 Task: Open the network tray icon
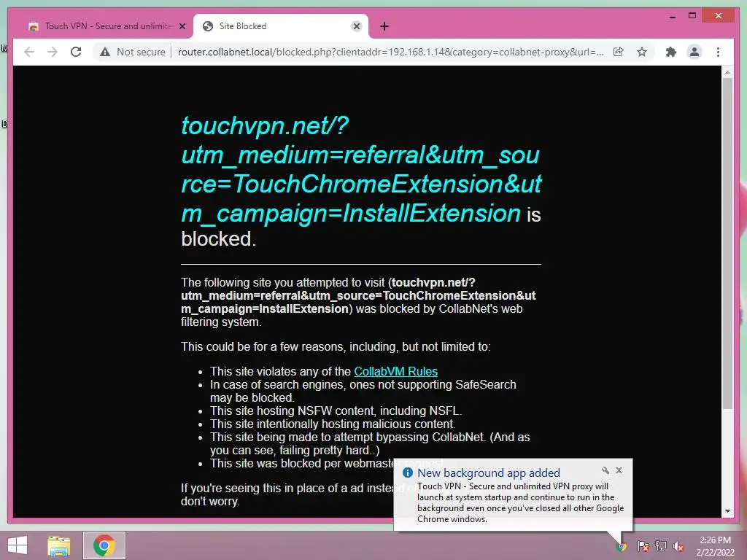point(661,546)
